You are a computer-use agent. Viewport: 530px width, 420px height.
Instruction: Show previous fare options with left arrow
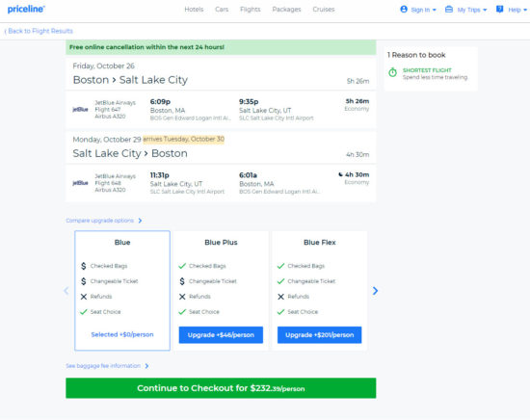(x=66, y=291)
